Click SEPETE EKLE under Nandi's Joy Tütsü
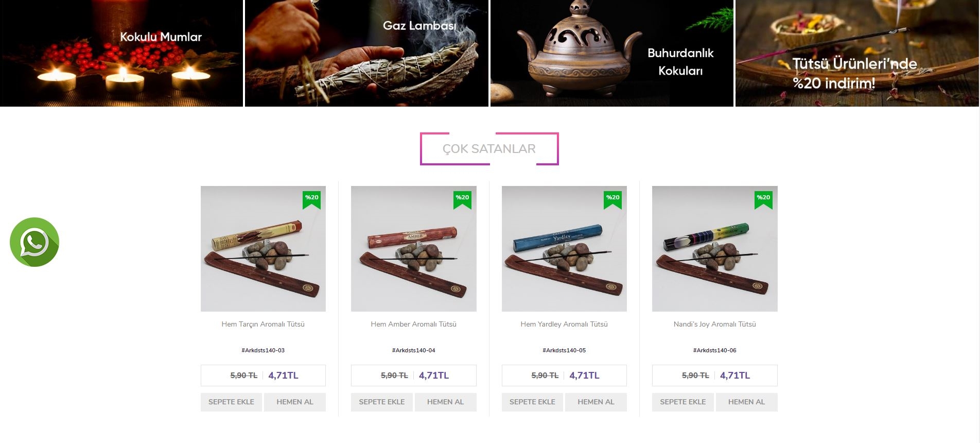Image resolution: width=980 pixels, height=443 pixels. click(x=683, y=402)
